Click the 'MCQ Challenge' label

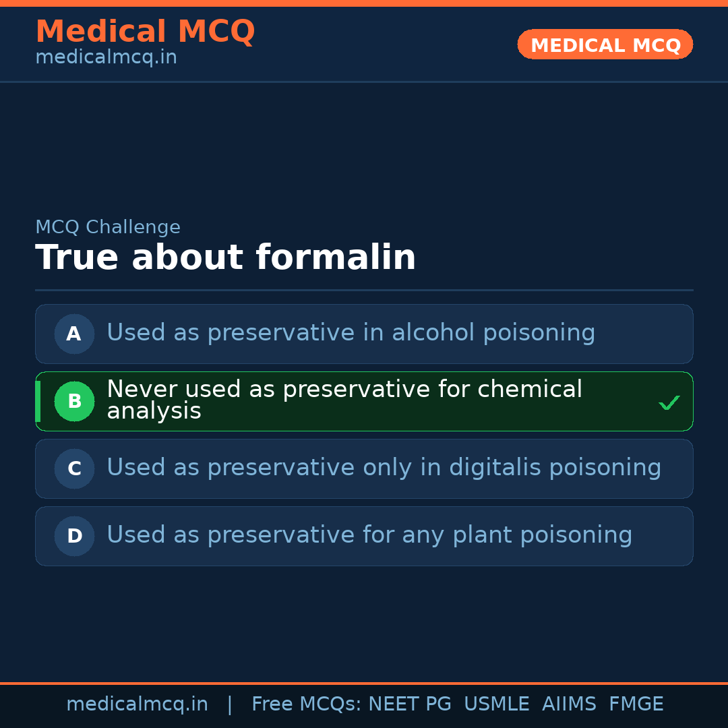[x=108, y=227]
